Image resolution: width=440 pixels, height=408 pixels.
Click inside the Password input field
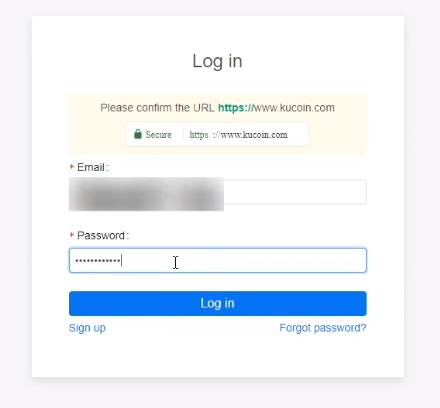(218, 260)
